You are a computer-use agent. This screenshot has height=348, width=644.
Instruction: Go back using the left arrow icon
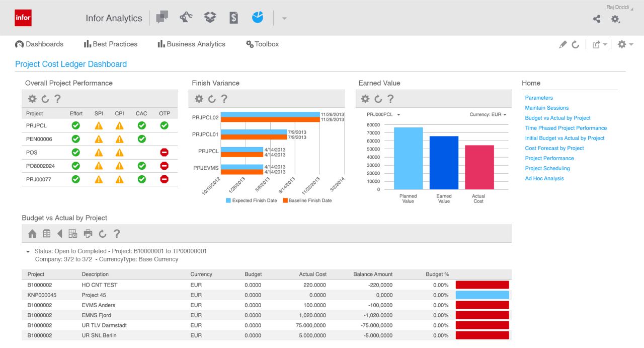pyautogui.click(x=60, y=234)
